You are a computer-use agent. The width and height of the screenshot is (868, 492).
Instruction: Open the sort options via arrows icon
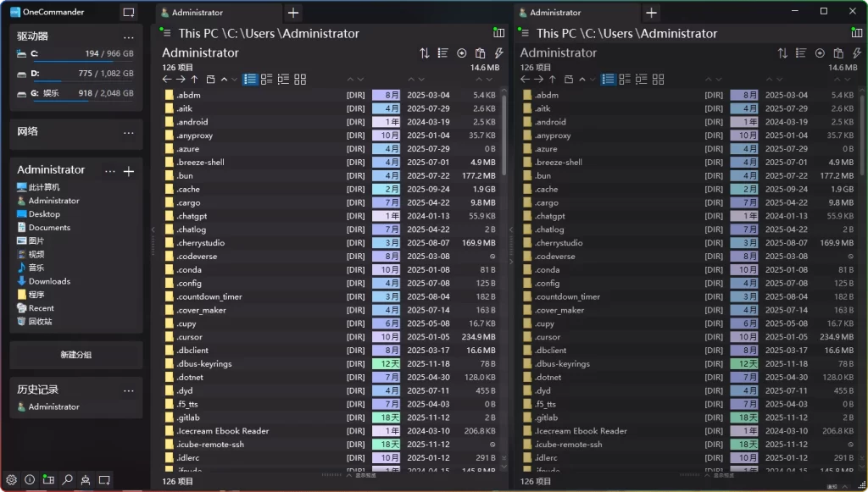[x=425, y=52]
